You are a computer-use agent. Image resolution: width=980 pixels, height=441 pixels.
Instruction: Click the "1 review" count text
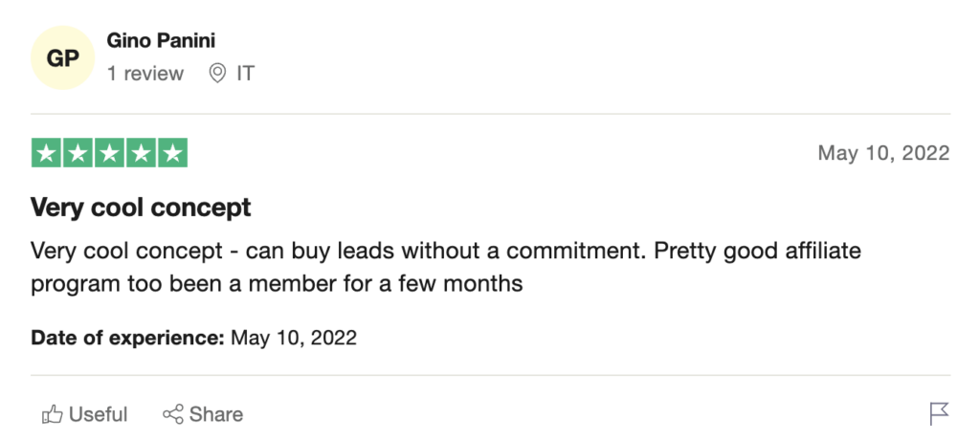coord(145,74)
